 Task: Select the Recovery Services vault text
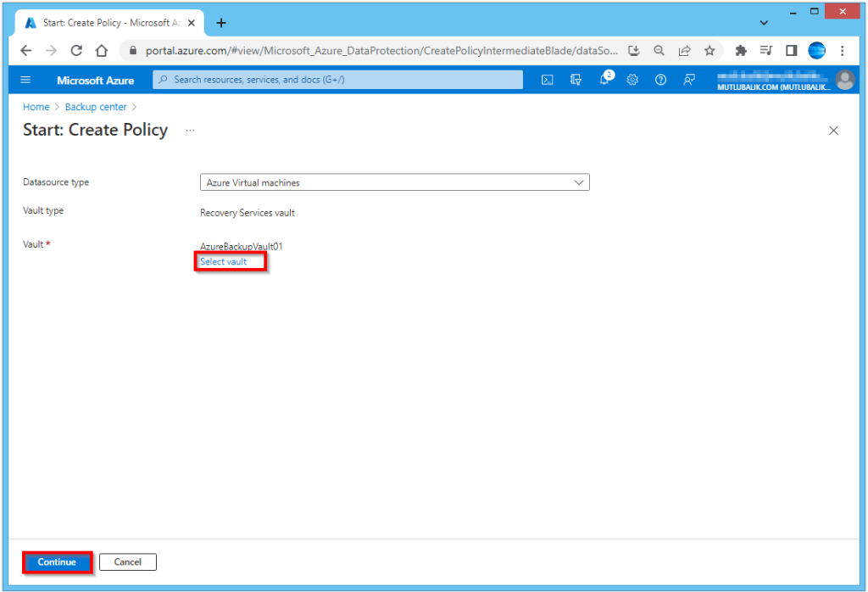(248, 213)
